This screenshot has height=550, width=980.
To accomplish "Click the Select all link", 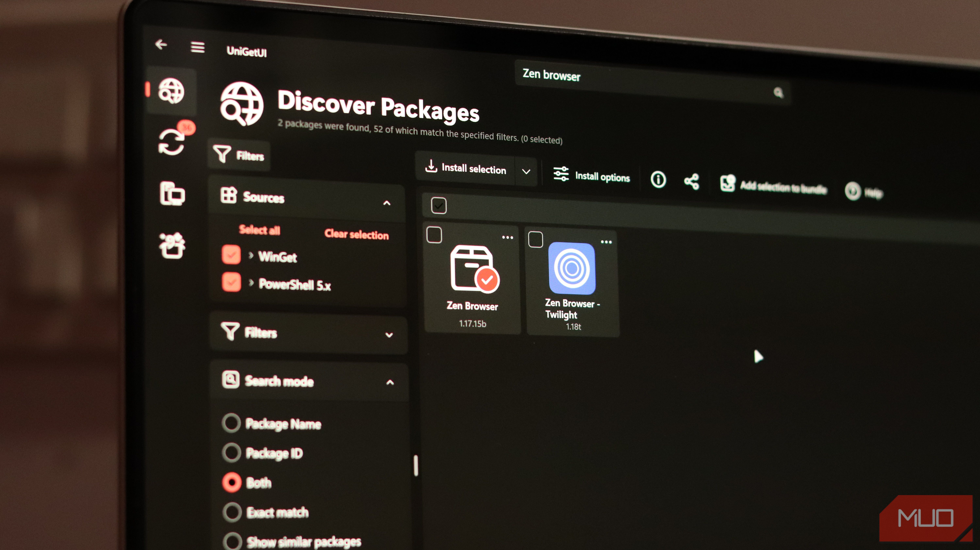I will point(260,230).
